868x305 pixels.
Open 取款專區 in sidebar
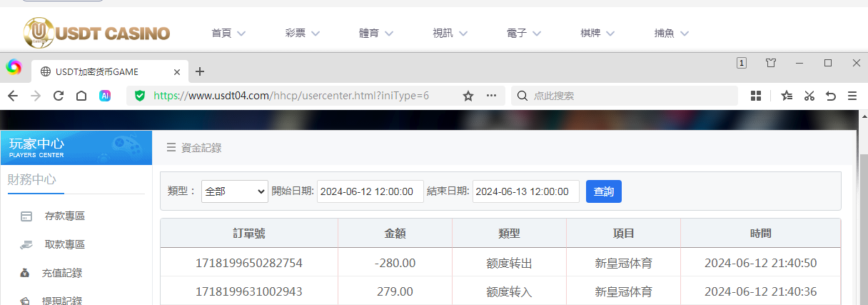[65, 244]
